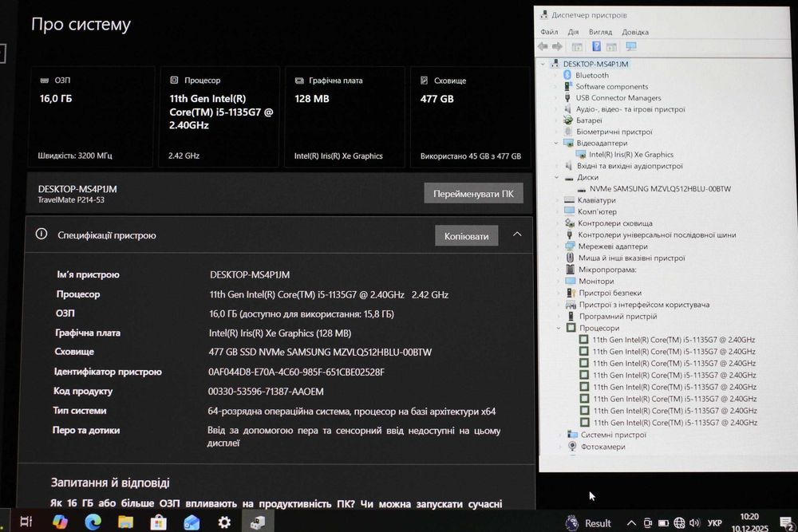This screenshot has height=532, width=798.
Task: Click the monitor scan icon in Device Manager toolbar
Action: (631, 47)
